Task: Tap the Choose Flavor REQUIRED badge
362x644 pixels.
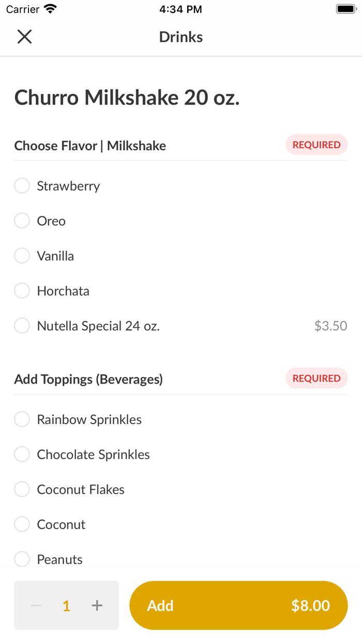Action: point(316,145)
